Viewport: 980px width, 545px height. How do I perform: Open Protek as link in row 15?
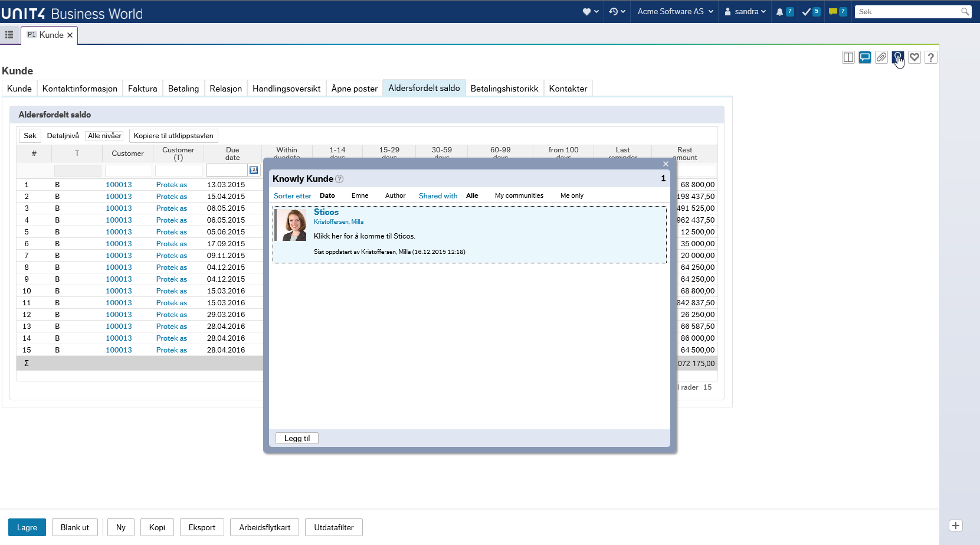coord(172,350)
